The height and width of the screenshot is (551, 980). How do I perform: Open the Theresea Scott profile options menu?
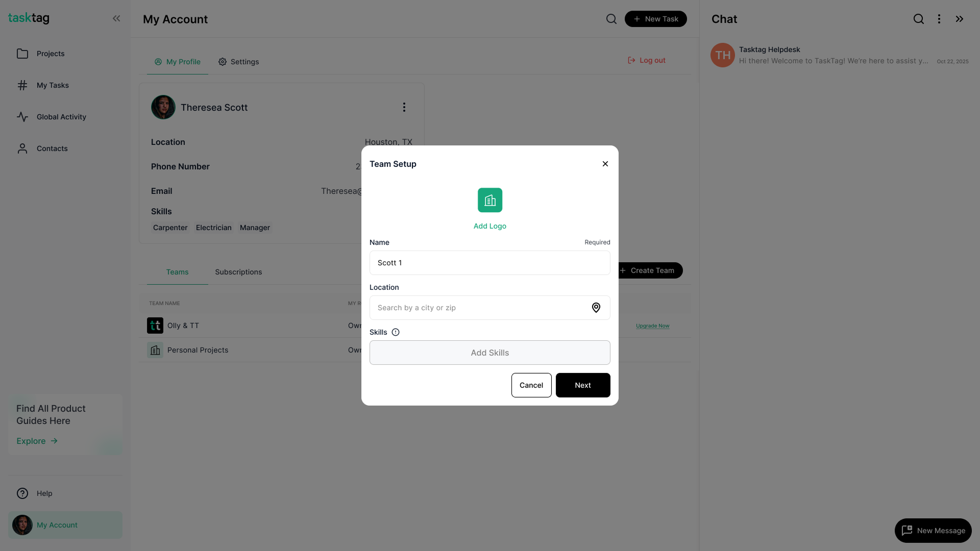click(404, 107)
